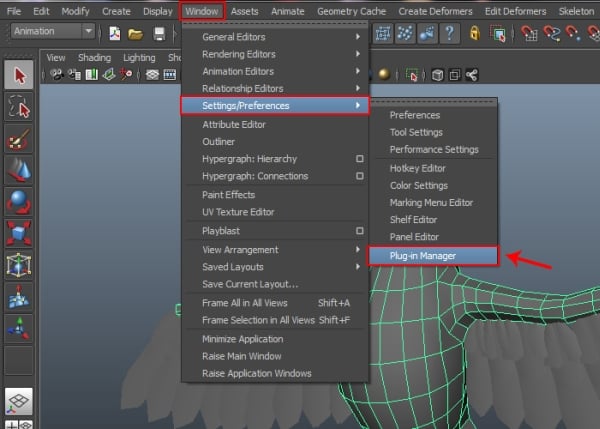
Task: Activate the Lasso Select tool
Action: tap(19, 106)
